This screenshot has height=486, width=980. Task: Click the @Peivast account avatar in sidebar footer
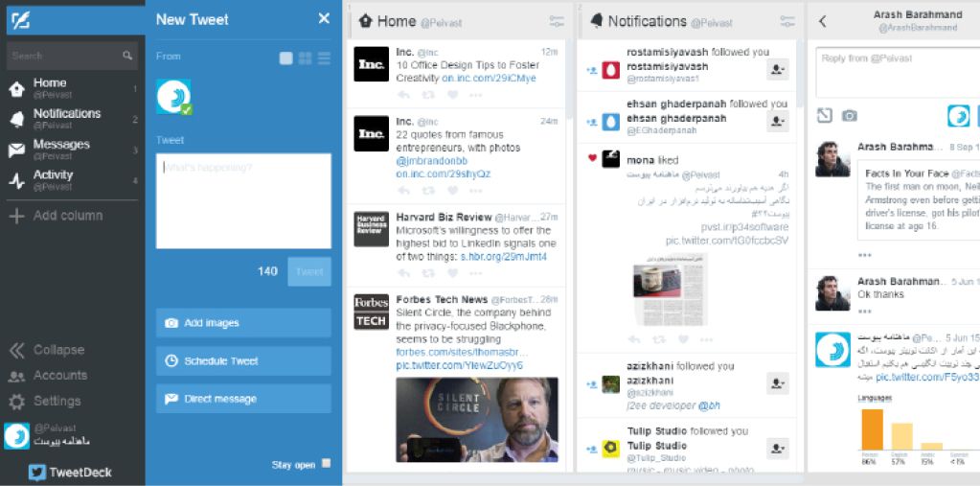pos(17,436)
